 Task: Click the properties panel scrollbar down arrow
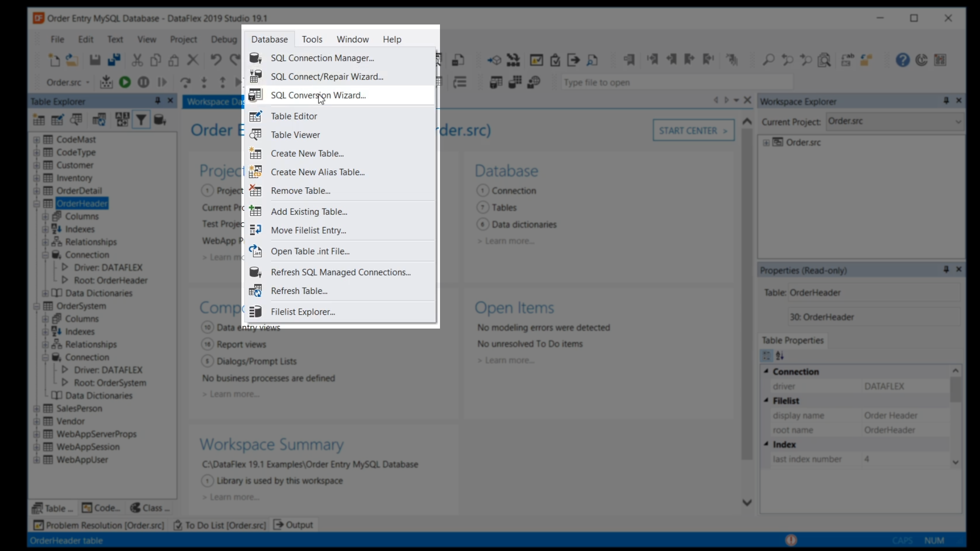click(955, 462)
